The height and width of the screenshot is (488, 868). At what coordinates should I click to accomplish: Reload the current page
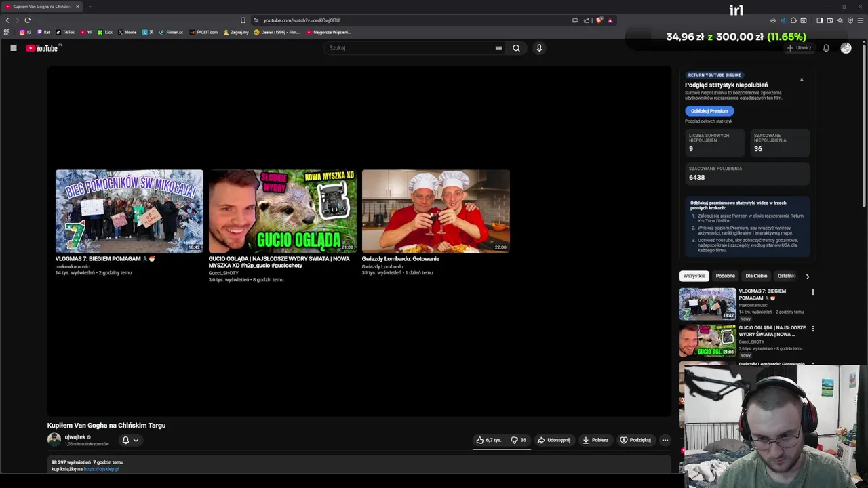pos(28,20)
